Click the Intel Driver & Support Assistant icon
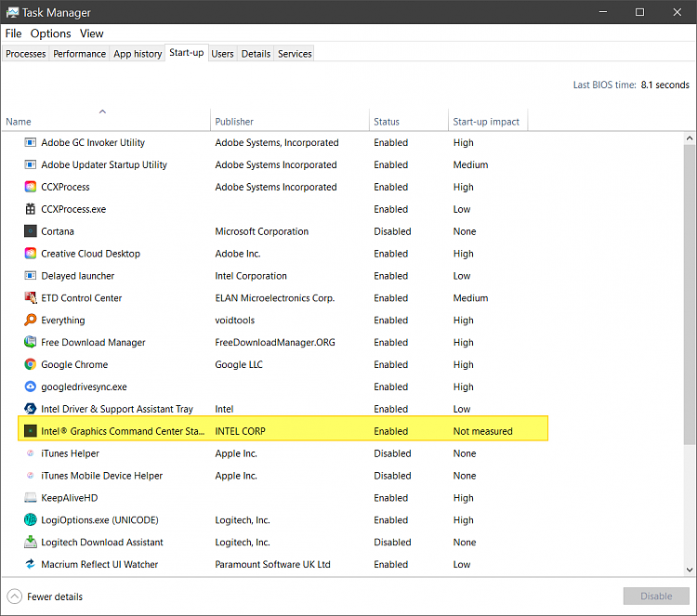The width and height of the screenshot is (697, 616). [31, 409]
